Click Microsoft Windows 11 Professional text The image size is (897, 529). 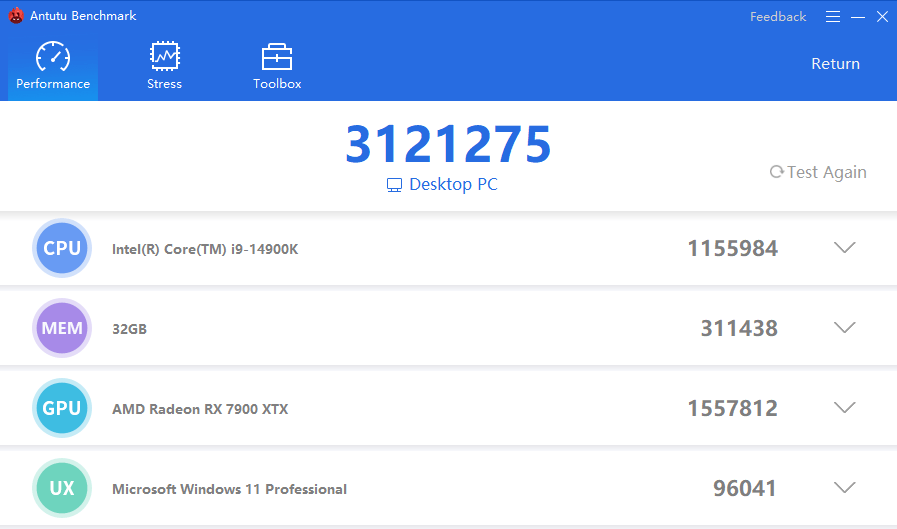pyautogui.click(x=229, y=490)
